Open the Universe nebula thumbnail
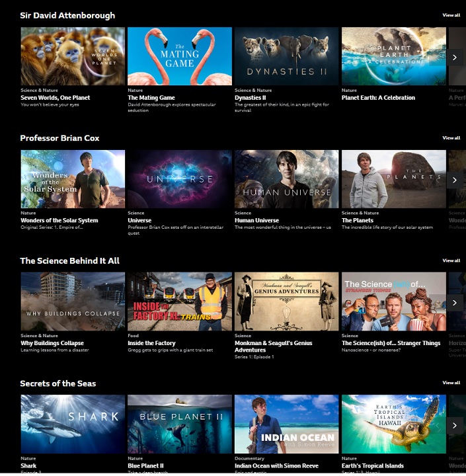 click(x=180, y=179)
